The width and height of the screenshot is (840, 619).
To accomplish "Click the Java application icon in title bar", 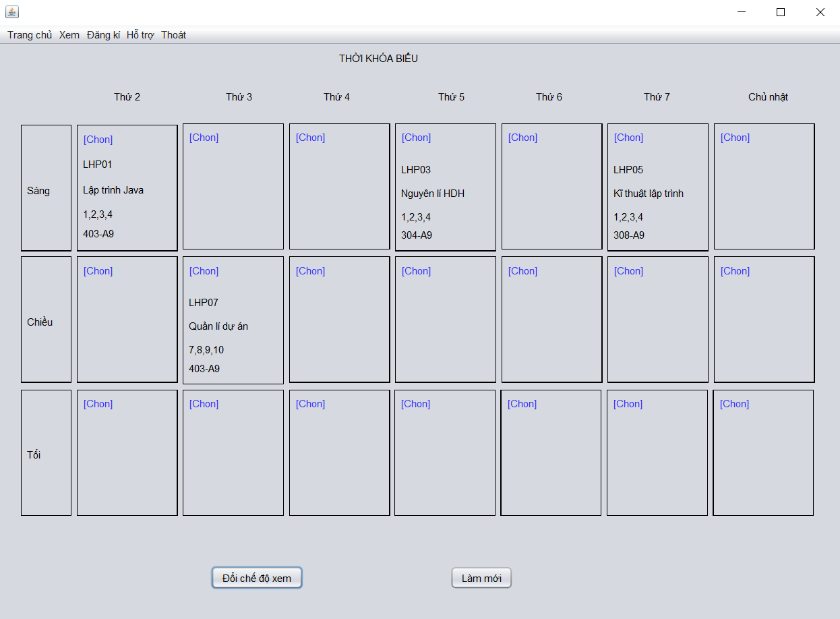I will (x=12, y=12).
